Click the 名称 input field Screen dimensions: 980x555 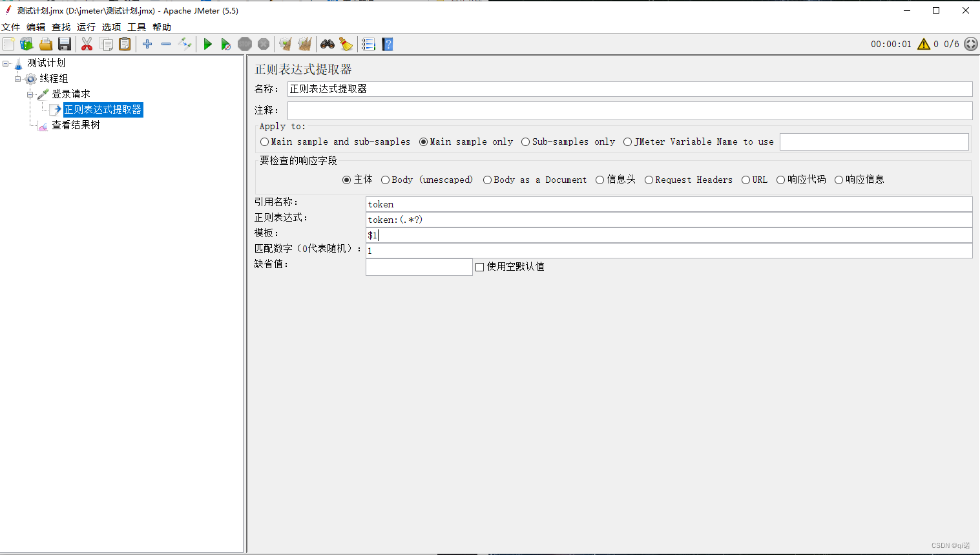pyautogui.click(x=630, y=89)
